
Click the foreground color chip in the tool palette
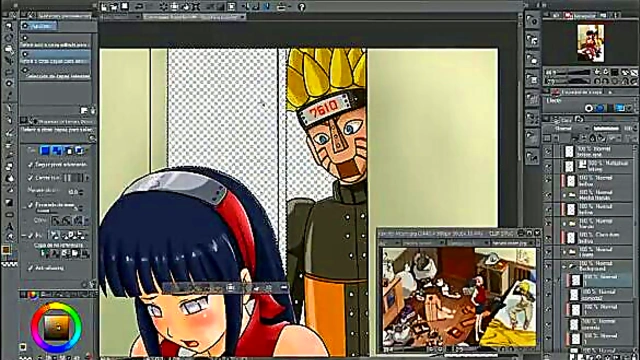coord(6,249)
